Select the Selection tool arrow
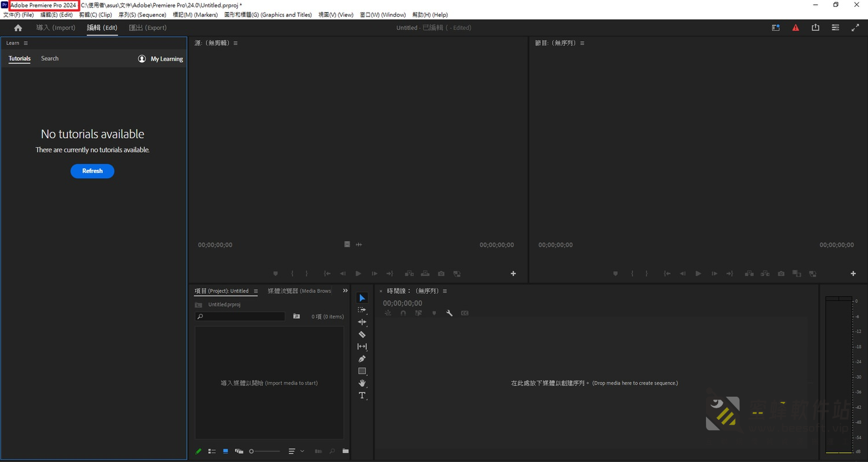The image size is (868, 462). [362, 298]
